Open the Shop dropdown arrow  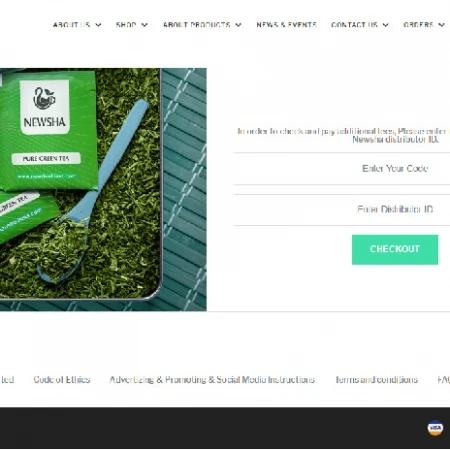pyautogui.click(x=144, y=25)
